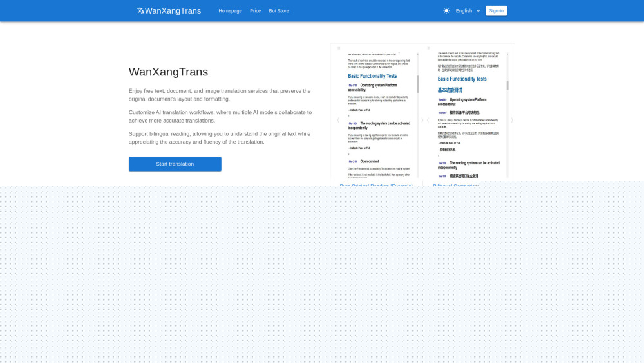644x363 pixels.
Task: Click the left preview pane scrollbar thumb
Action: pyautogui.click(x=418, y=84)
